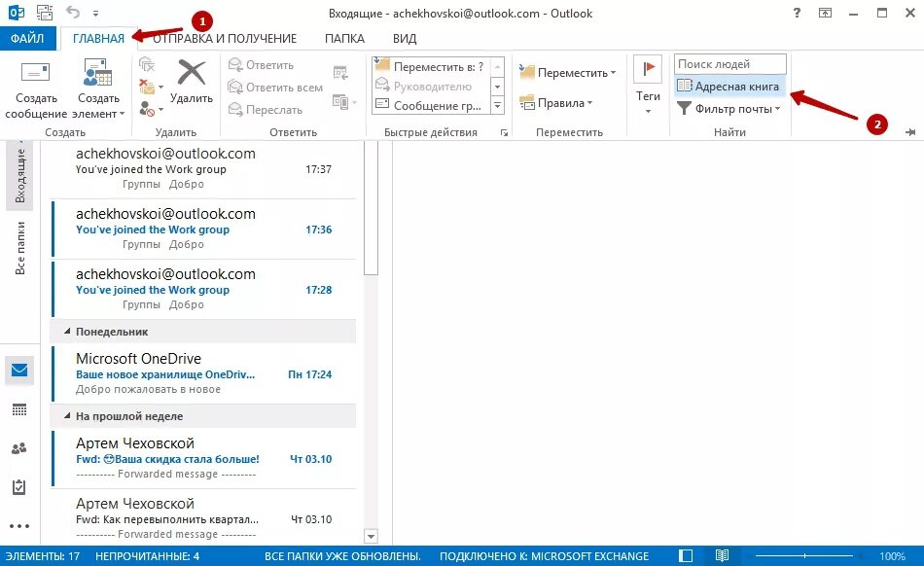924x566 pixels.
Task: Click the meeting reply icon
Action: pyautogui.click(x=340, y=72)
